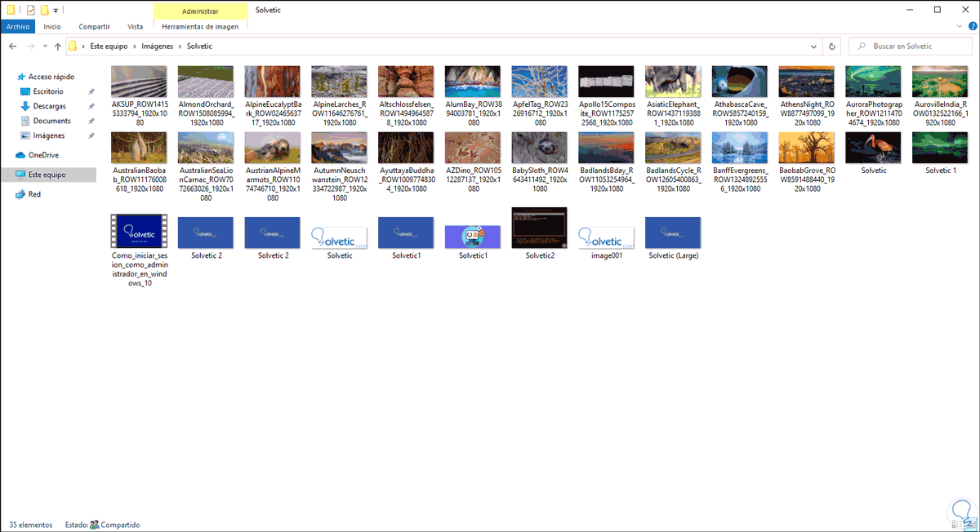This screenshot has height=532, width=980.
Task: Select the BabySloth image thumbnail
Action: (x=540, y=148)
